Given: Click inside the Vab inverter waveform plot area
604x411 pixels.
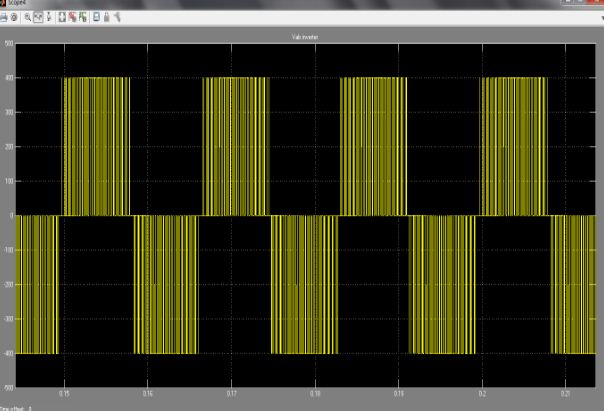Looking at the screenshot, I should point(305,215).
